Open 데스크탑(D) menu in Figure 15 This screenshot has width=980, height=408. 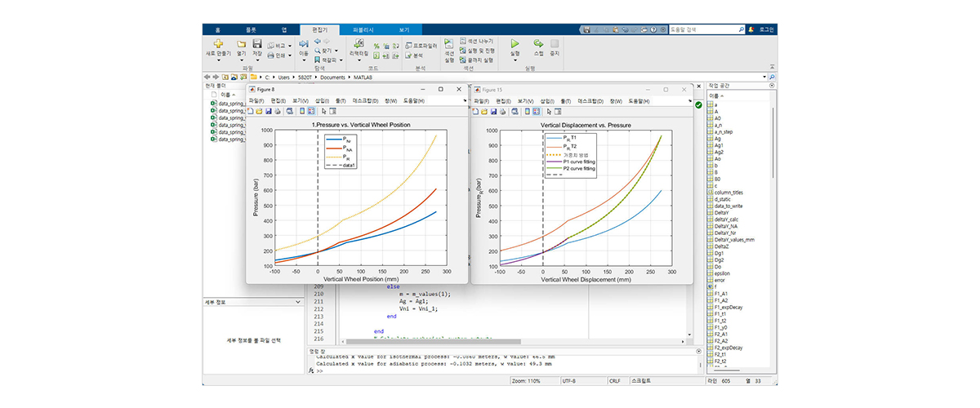[x=590, y=100]
